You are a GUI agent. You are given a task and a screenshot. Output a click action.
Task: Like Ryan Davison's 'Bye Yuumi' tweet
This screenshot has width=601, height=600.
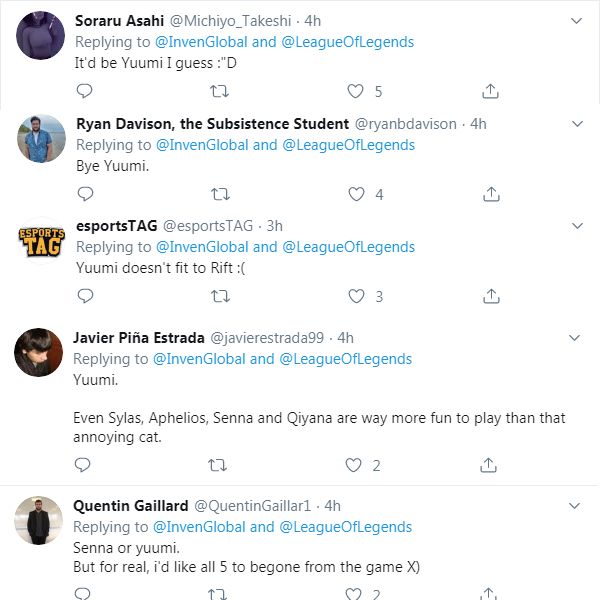click(356, 194)
